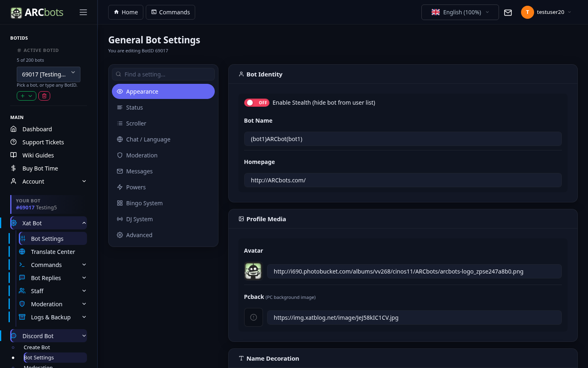Screen dimensions: 588x368
Task: Expand the sidebar Moderation submenu chevron
Action: (x=84, y=304)
